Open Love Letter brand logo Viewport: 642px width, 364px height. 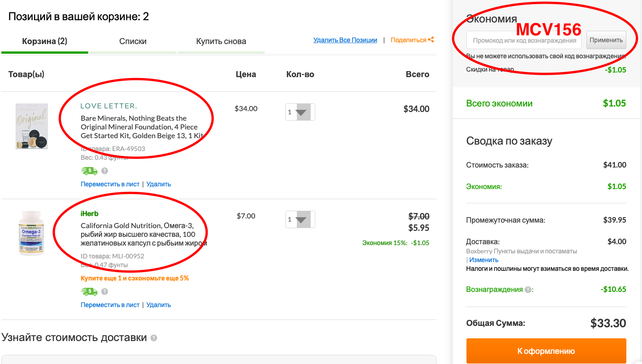109,106
